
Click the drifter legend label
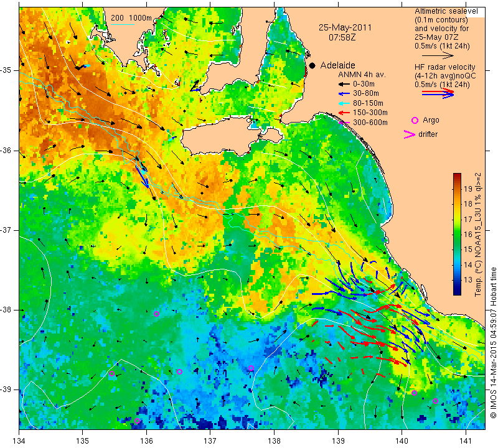point(428,134)
